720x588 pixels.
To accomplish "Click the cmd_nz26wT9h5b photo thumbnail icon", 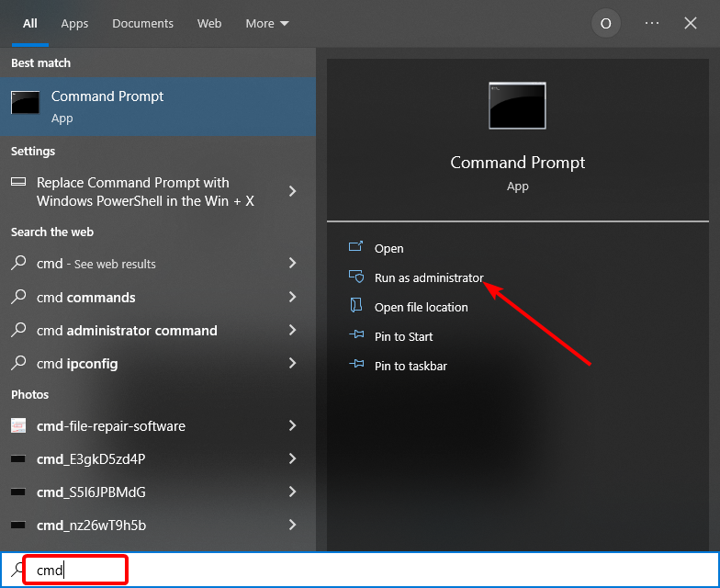I will pyautogui.click(x=18, y=525).
